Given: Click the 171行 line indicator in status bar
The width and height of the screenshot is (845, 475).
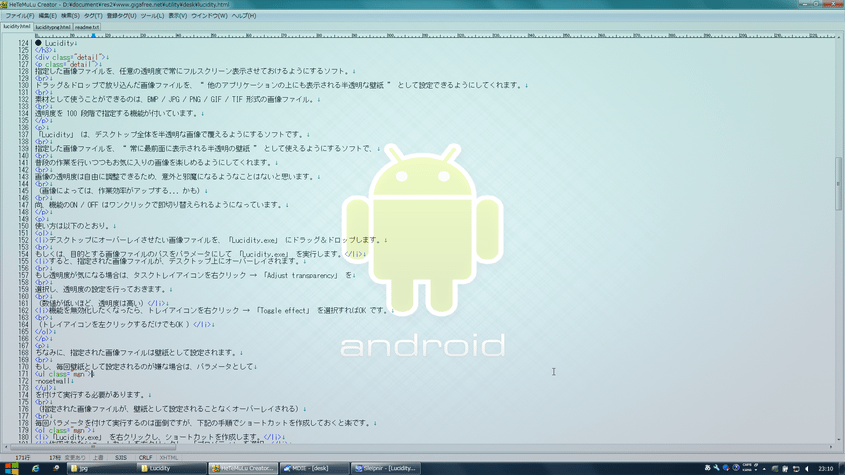Looking at the screenshot, I should 22,457.
